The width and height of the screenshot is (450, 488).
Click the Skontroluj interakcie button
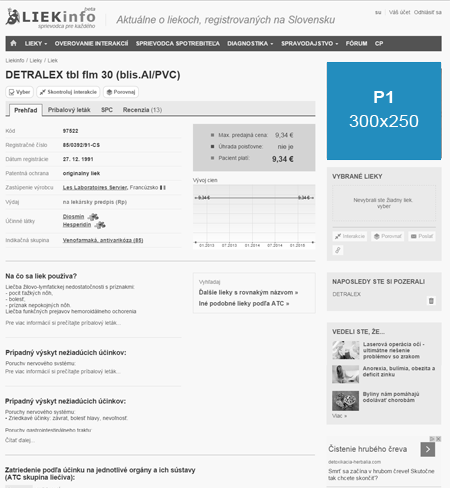(x=68, y=92)
